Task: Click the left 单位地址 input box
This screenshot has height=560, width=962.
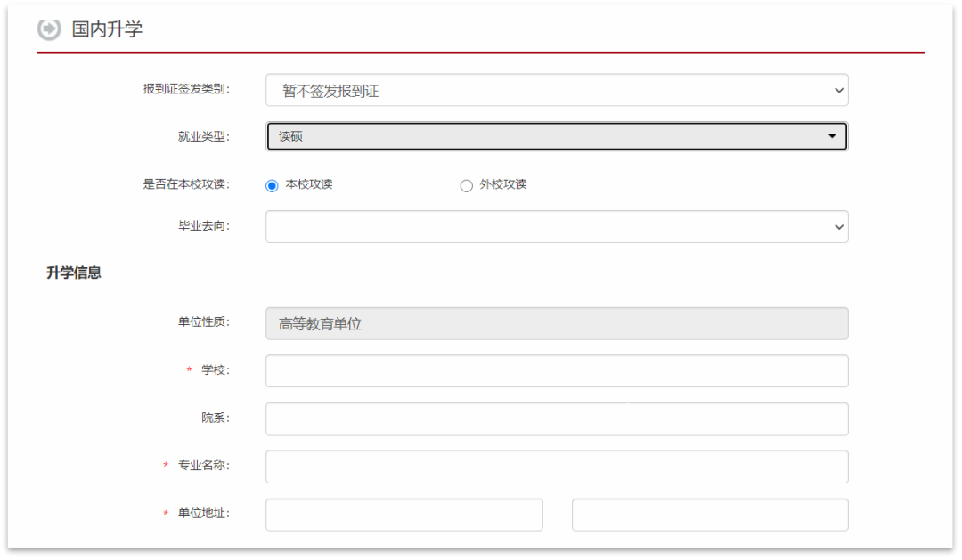Action: pos(404,515)
